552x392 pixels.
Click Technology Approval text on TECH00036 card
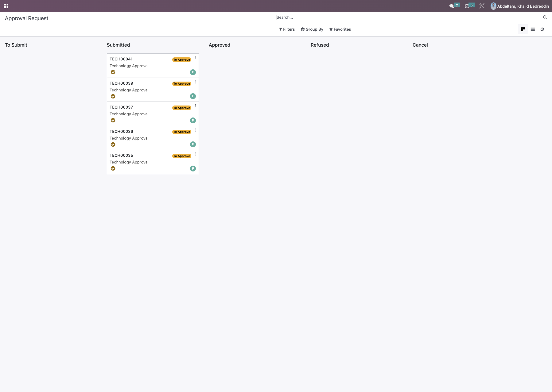(129, 138)
